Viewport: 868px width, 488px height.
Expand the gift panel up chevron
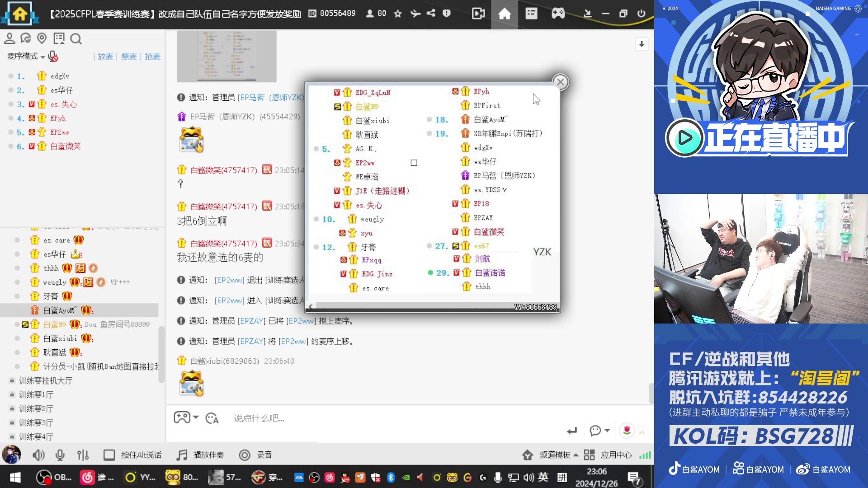tap(642, 432)
